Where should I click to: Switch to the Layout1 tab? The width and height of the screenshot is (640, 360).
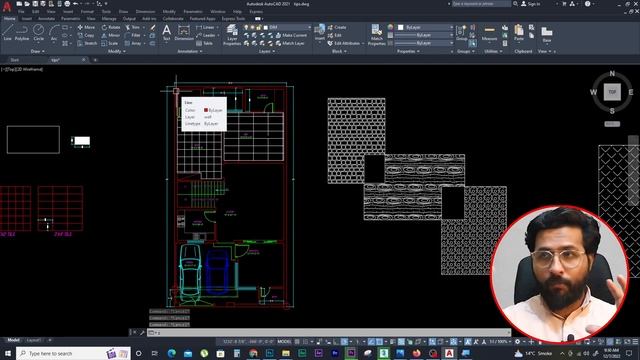point(33,340)
